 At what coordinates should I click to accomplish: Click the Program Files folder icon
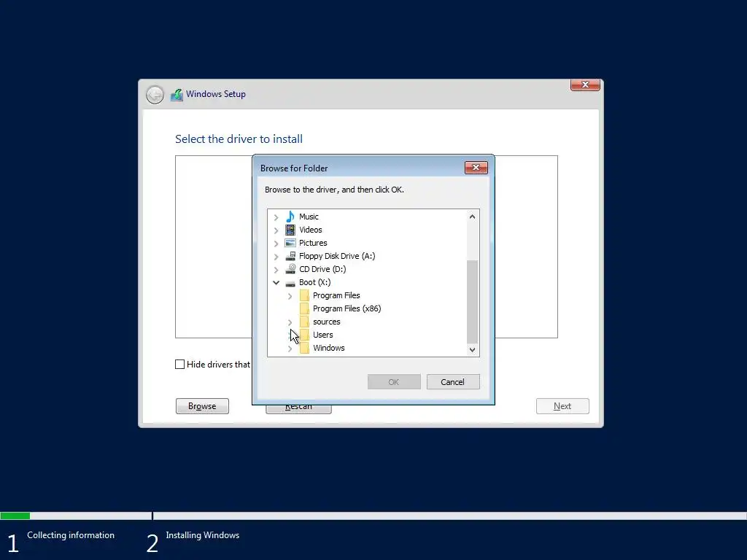(304, 296)
